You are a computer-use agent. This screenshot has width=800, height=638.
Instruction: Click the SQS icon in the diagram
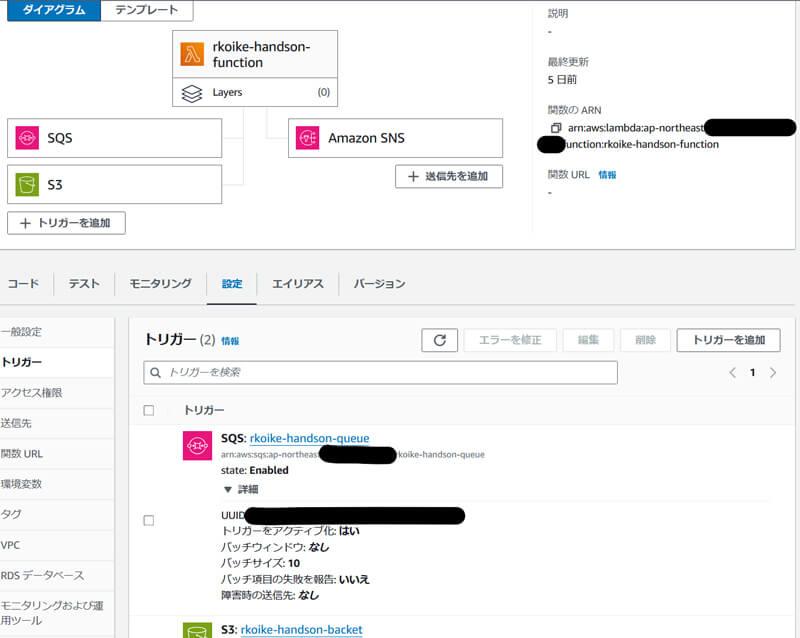pos(27,138)
